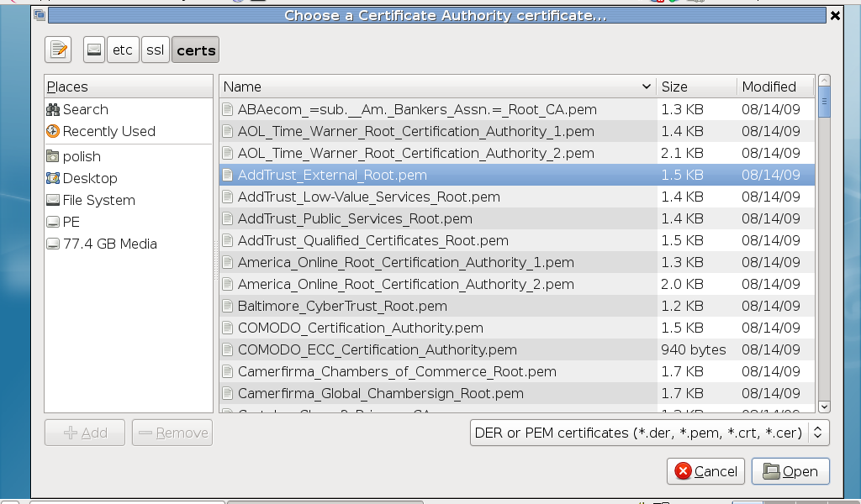Click the file list scrollbar down arrow

pyautogui.click(x=824, y=407)
